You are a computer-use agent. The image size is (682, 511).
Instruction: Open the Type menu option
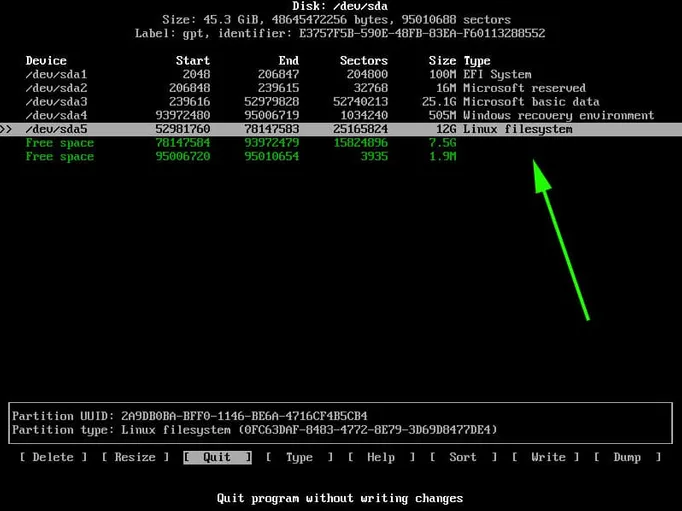pos(299,457)
